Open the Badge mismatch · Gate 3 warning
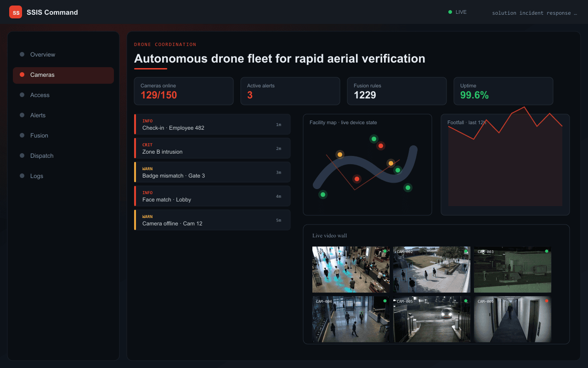 coord(212,172)
